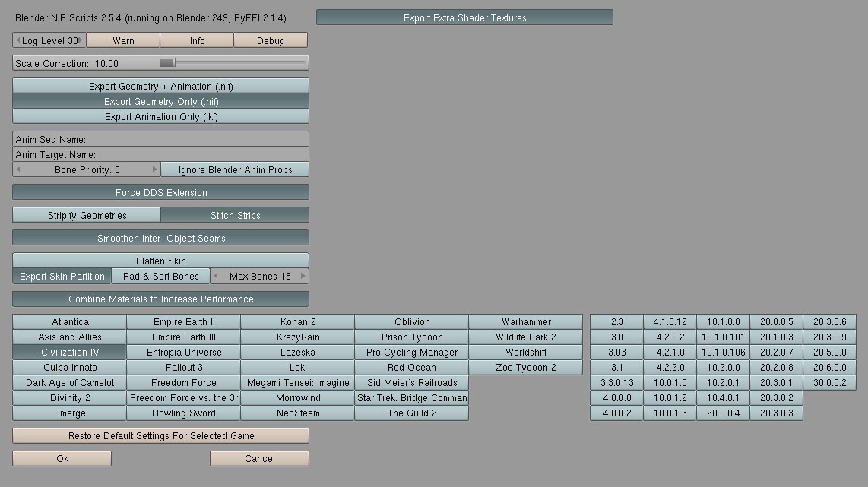Select NIF version 2.3
868x487 pixels.
pyautogui.click(x=616, y=321)
